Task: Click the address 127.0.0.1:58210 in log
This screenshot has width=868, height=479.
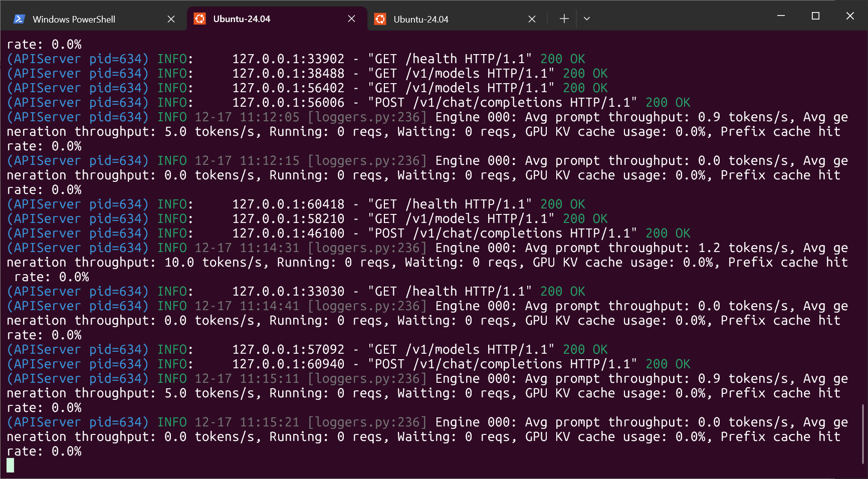Action: (288, 219)
